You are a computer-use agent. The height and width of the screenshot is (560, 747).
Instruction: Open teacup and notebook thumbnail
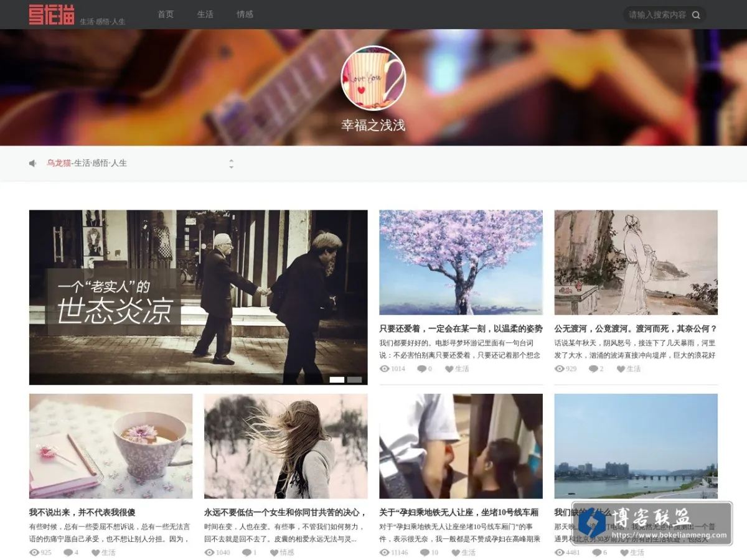tap(111, 446)
